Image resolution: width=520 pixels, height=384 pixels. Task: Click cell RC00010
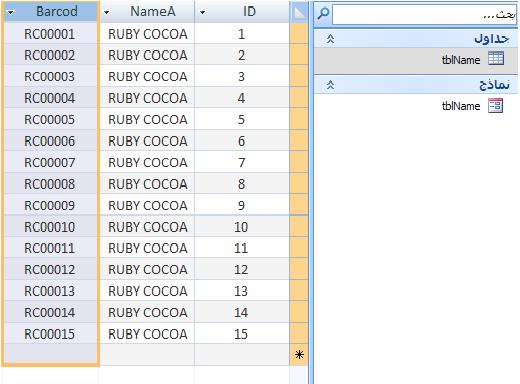click(x=50, y=227)
